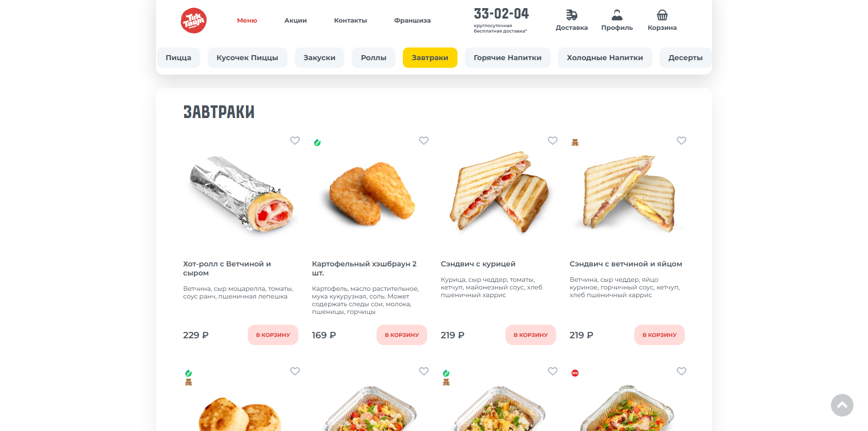Click the red NEW badge icon
This screenshot has height=431, width=868.
coord(575,373)
